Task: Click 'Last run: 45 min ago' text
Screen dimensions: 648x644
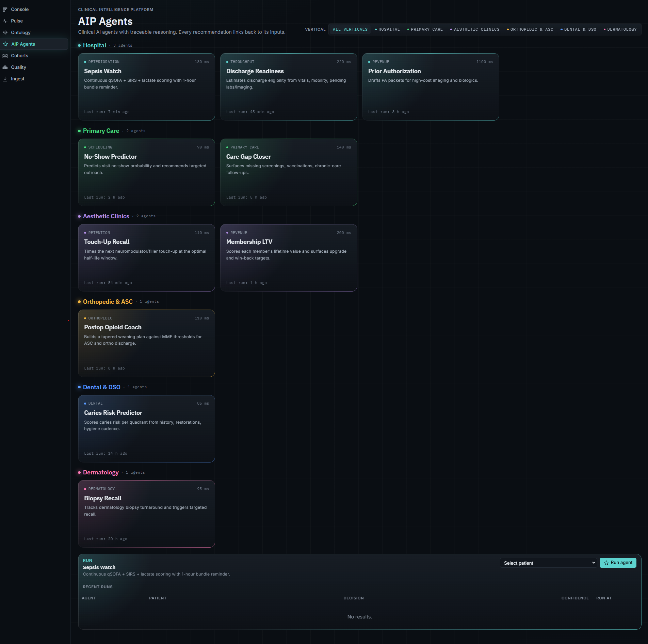Action: coord(250,112)
